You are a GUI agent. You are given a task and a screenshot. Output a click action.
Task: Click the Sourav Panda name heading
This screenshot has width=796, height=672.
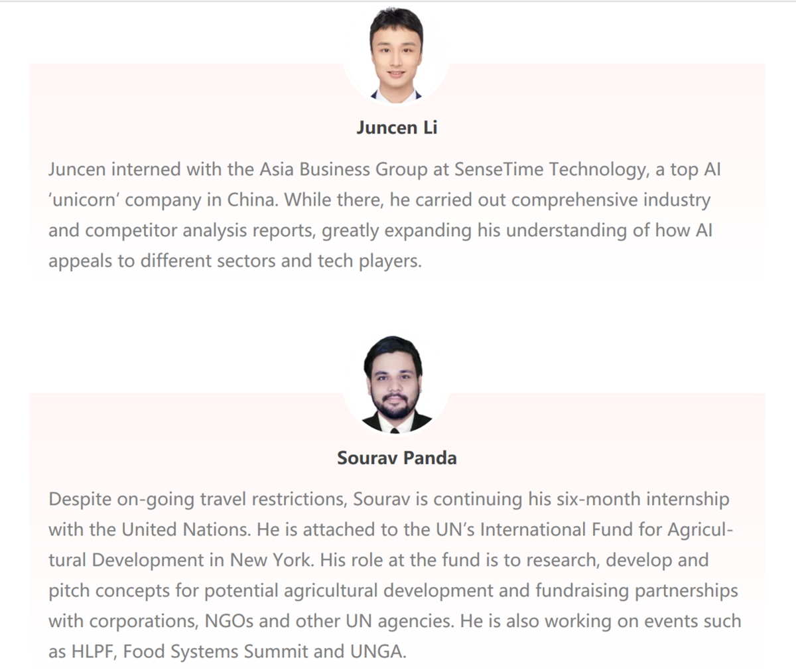coord(397,458)
